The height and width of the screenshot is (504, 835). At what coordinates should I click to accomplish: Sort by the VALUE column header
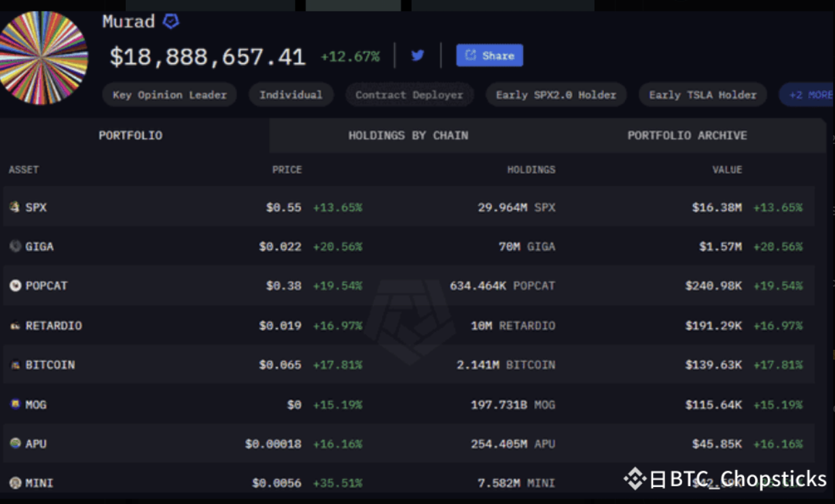pos(727,170)
